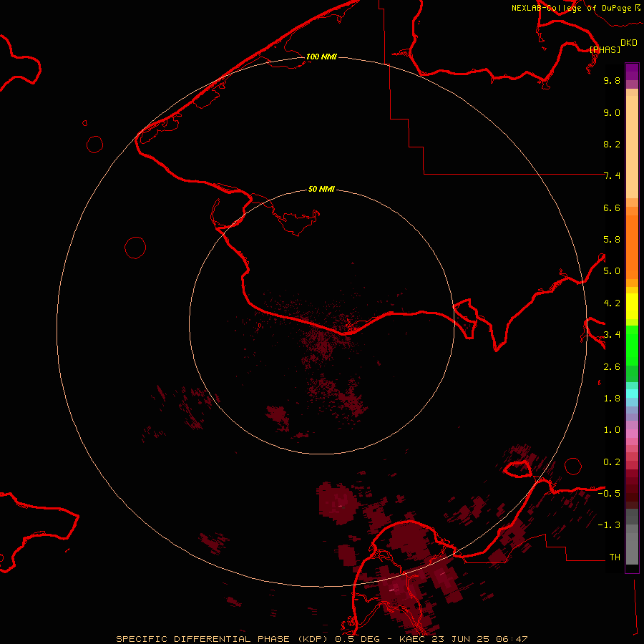Click the 7.4 value on the color scale
The width and height of the screenshot is (644, 644).
[612, 176]
